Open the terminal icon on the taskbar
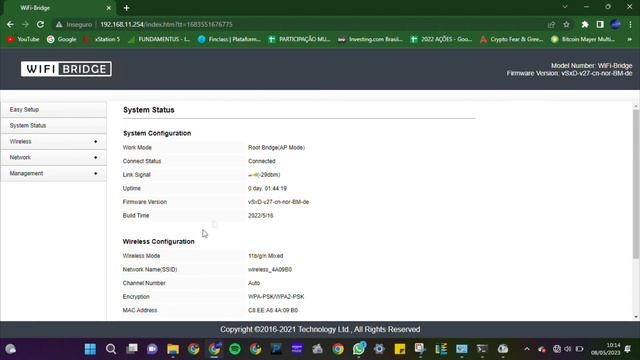Image resolution: width=640 pixels, height=360 pixels. click(482, 349)
